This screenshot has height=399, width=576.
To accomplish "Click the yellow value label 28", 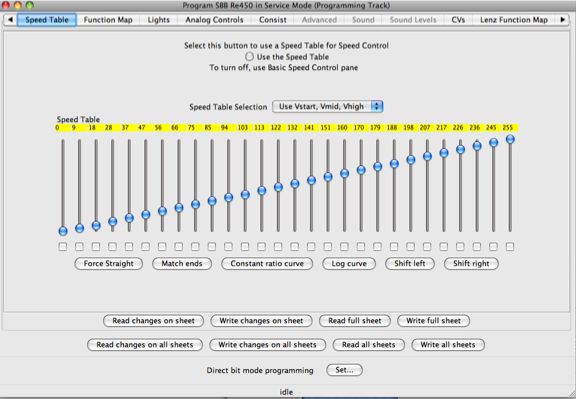I will pos(108,127).
